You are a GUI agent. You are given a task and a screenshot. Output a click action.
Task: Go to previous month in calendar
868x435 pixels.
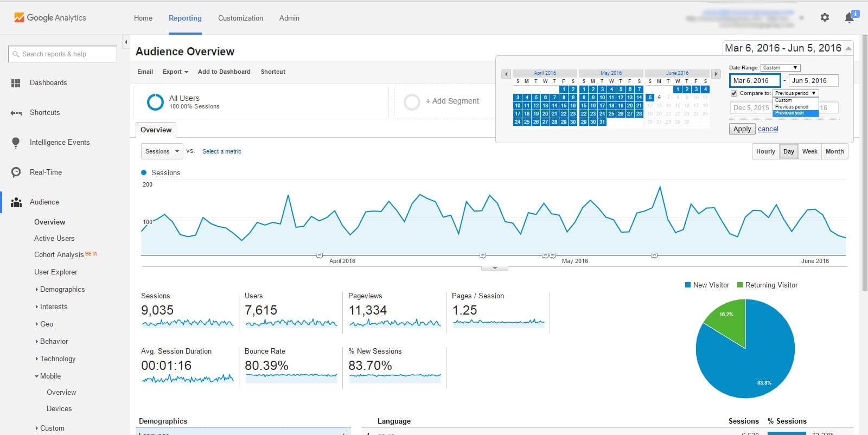[x=506, y=74]
